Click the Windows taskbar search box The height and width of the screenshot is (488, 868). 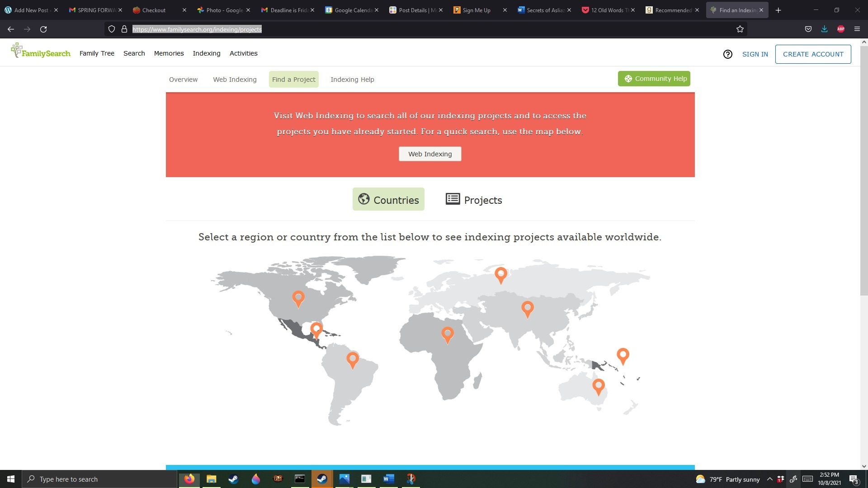[99, 479]
